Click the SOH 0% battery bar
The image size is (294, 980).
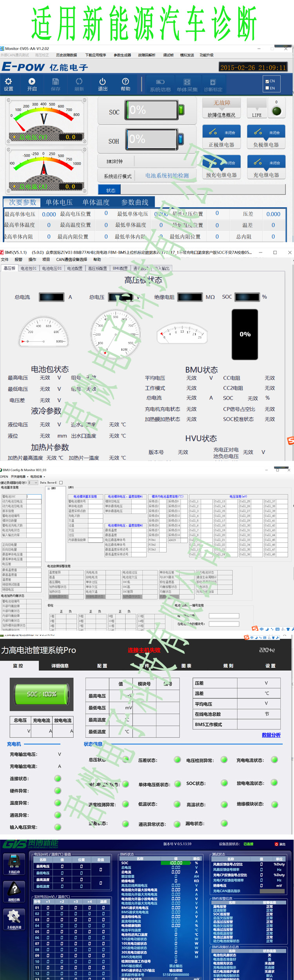(x=155, y=139)
